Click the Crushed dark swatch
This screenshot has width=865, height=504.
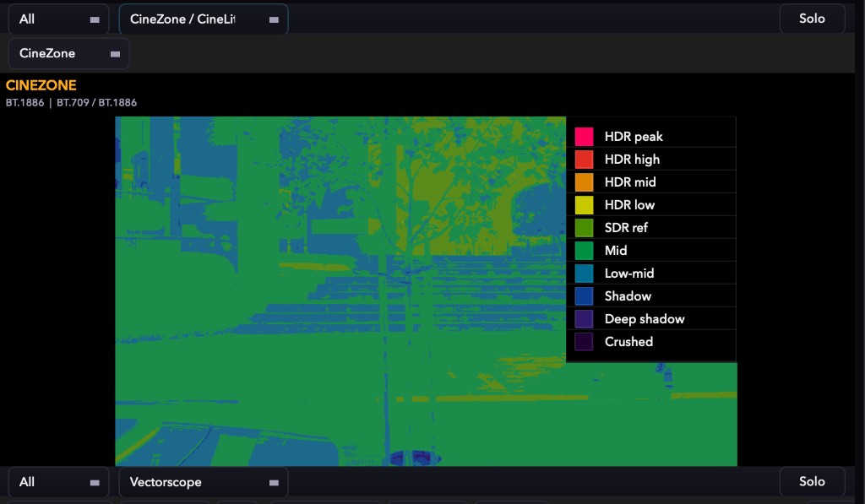(584, 341)
